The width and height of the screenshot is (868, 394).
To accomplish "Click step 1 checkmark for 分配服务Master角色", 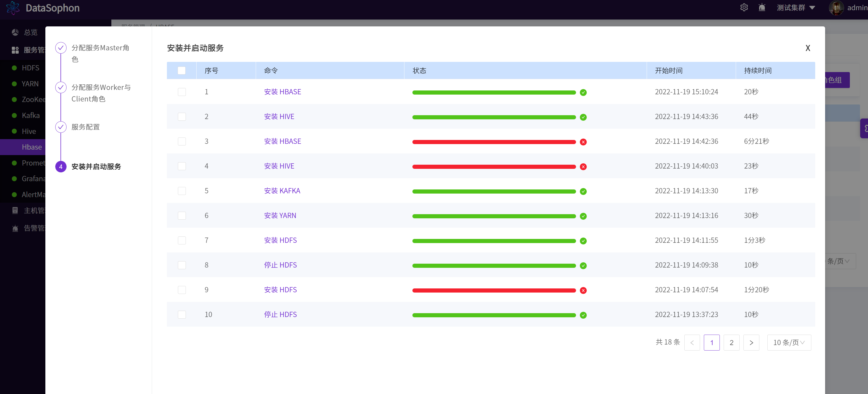I will pos(61,48).
